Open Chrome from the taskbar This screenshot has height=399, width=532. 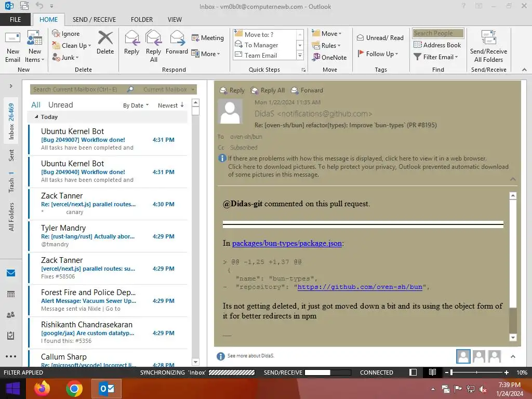[74, 389]
